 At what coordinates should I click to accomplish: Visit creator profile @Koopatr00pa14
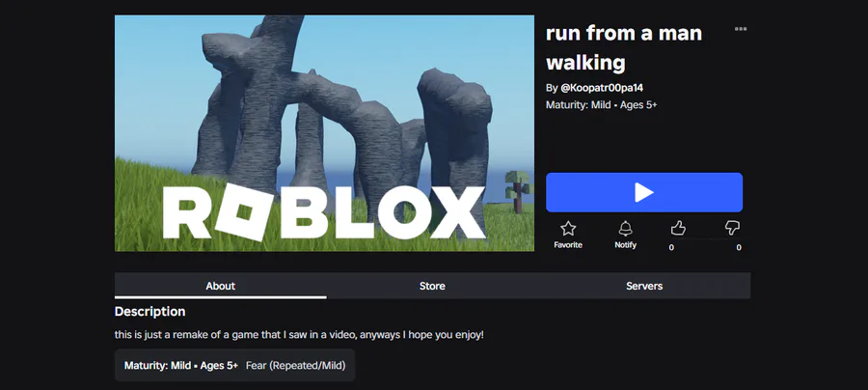pos(602,88)
